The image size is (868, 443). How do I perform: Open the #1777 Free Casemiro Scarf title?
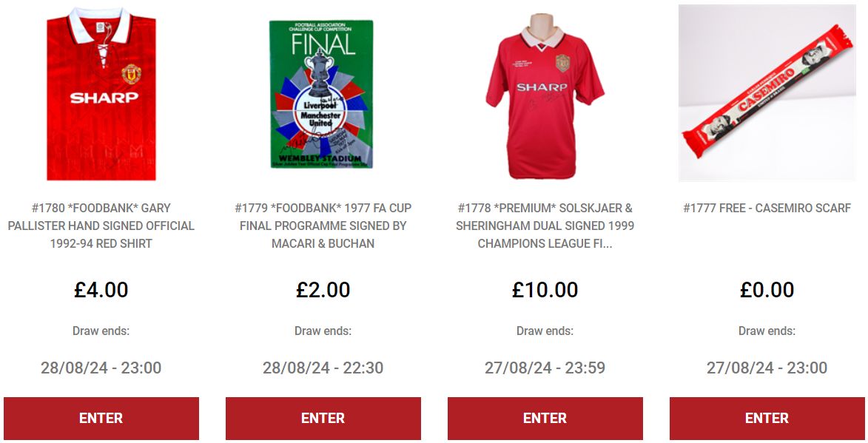tap(767, 208)
